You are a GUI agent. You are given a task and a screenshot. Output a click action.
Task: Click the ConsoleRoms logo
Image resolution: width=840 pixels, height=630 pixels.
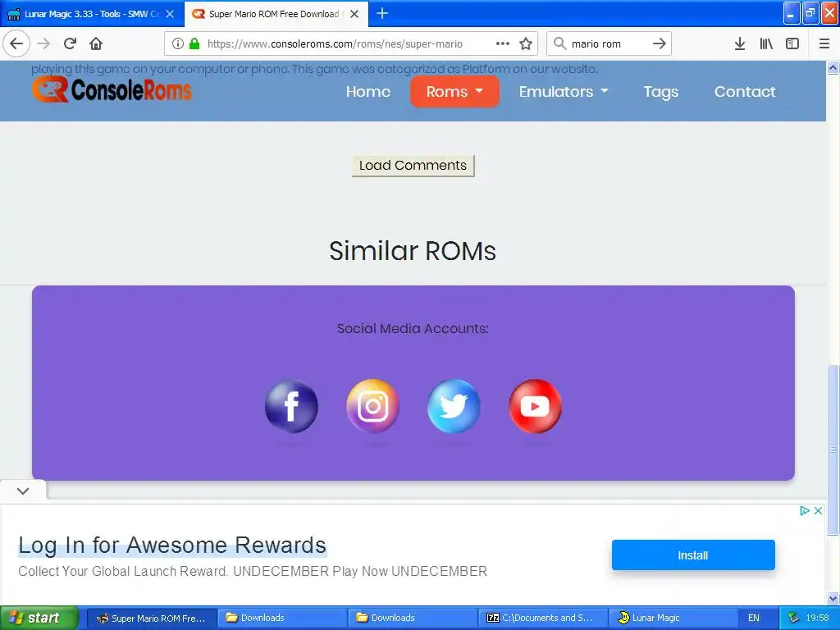112,89
